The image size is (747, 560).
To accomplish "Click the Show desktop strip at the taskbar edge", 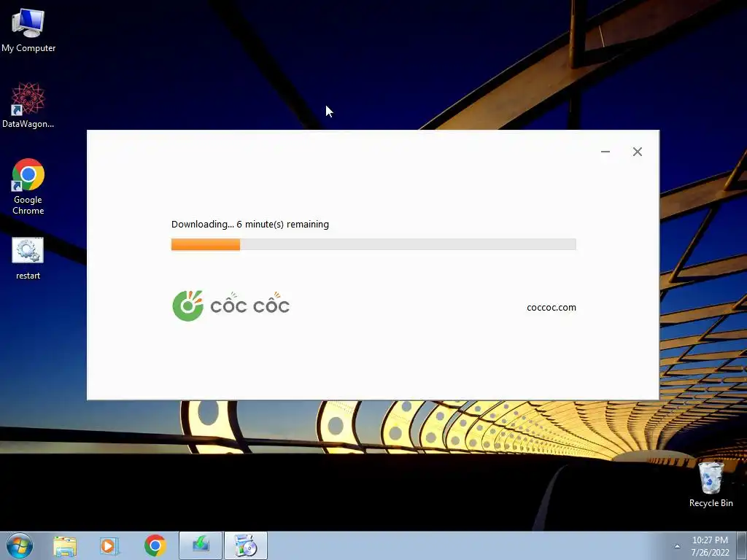I will click(x=742, y=545).
